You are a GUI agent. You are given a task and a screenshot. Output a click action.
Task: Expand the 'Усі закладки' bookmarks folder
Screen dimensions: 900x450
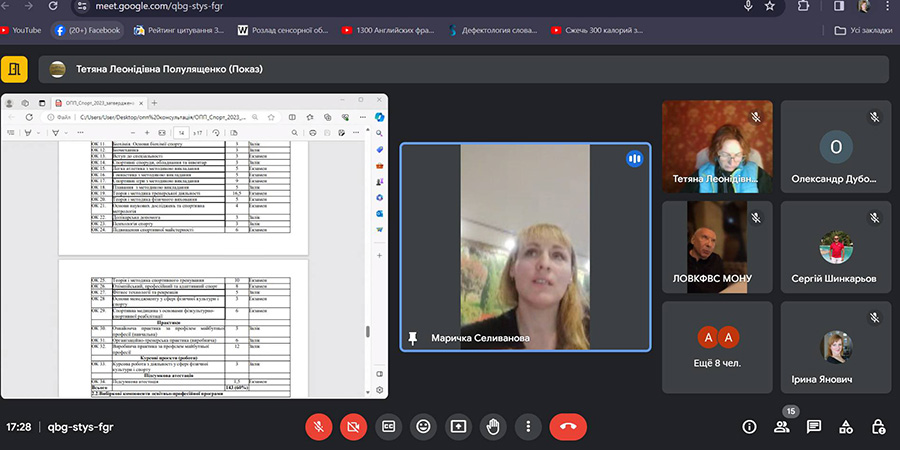tap(863, 30)
